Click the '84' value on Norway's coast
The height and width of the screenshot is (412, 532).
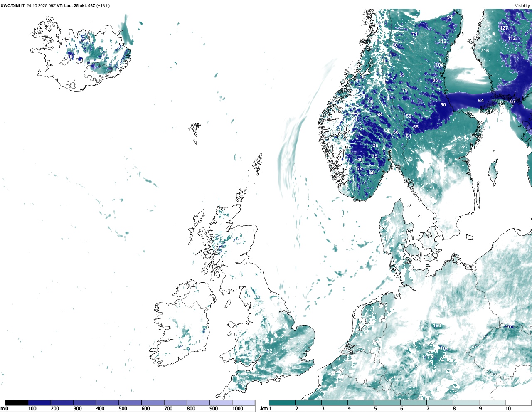tap(358, 80)
